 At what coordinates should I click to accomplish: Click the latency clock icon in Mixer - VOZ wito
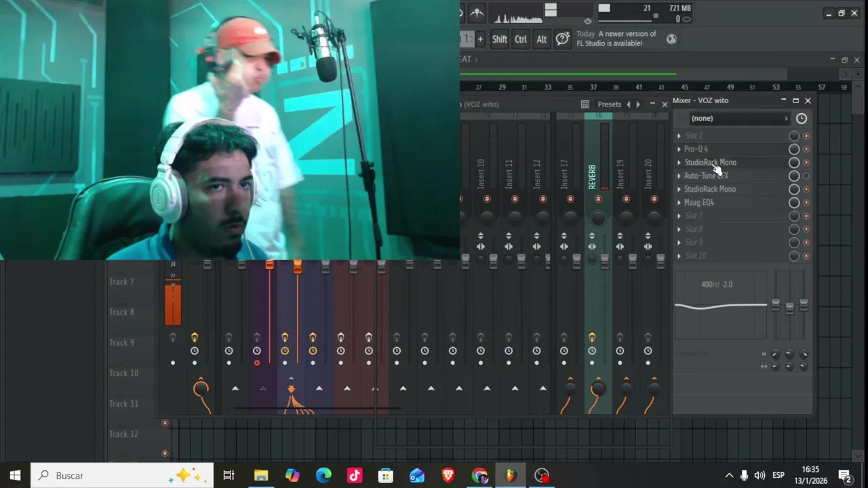pyautogui.click(x=801, y=119)
